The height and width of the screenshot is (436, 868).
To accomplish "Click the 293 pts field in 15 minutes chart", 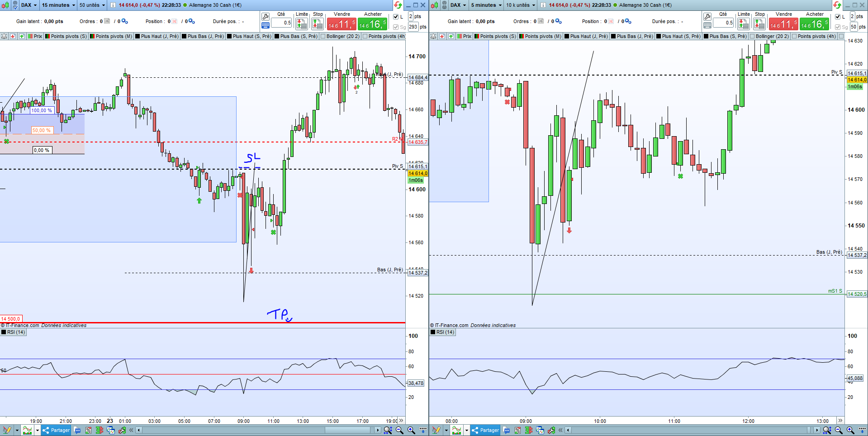I will pyautogui.click(x=413, y=27).
